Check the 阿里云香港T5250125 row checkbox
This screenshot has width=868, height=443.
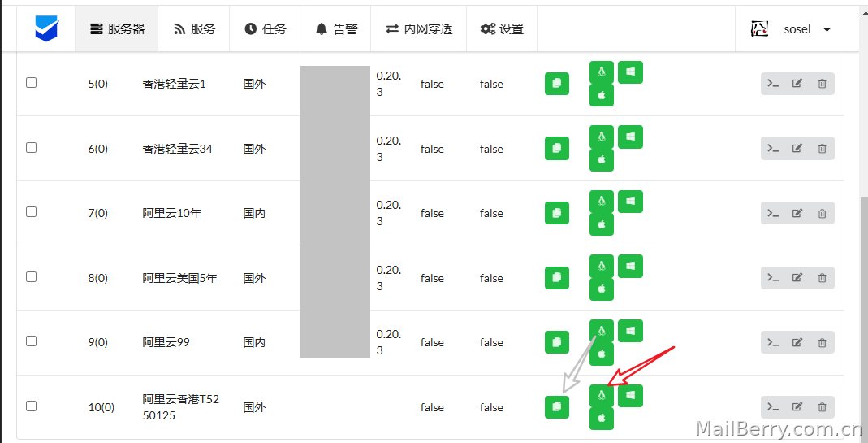pyautogui.click(x=32, y=406)
